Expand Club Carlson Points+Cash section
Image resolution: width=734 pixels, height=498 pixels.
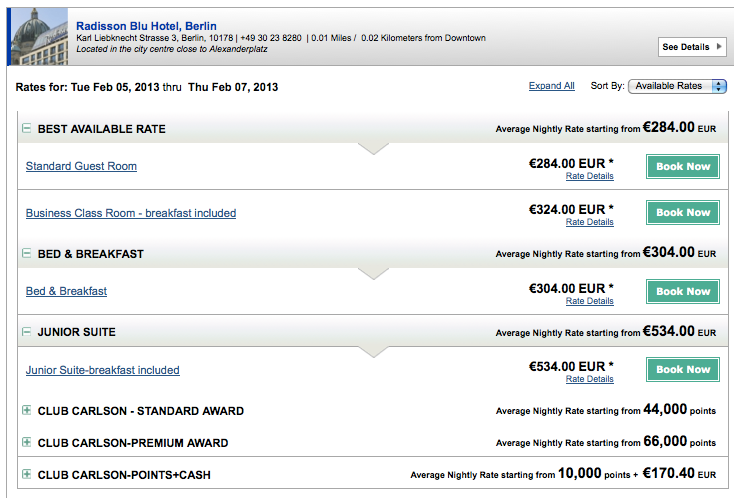pos(26,475)
